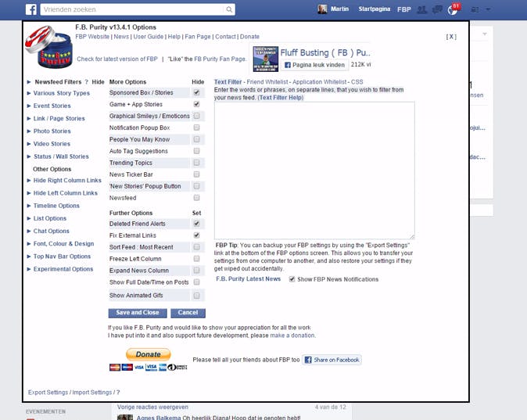Toggle Show FBP News Notifications

point(292,279)
